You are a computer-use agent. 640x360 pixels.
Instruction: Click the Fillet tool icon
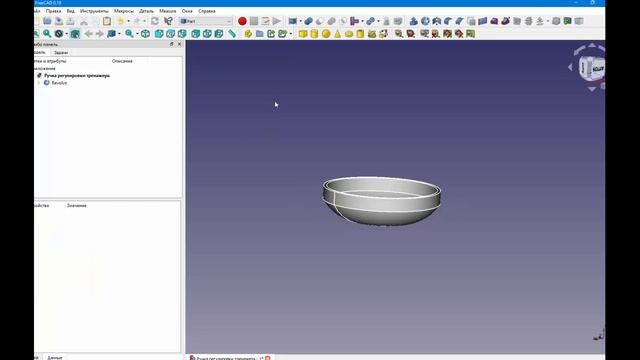(448, 21)
